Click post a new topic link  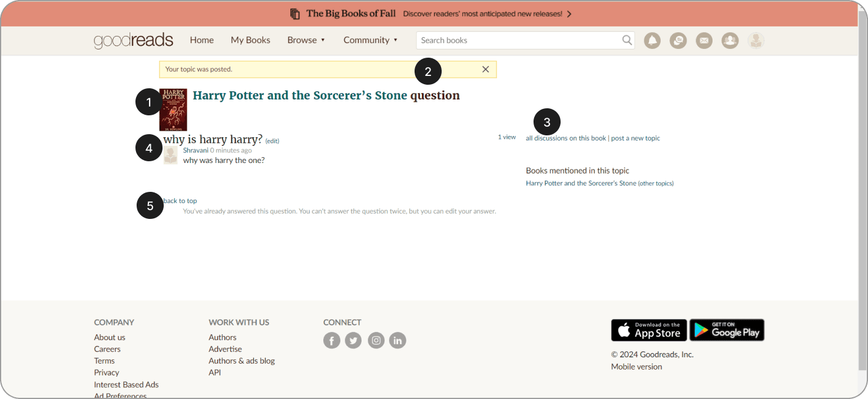click(x=635, y=138)
